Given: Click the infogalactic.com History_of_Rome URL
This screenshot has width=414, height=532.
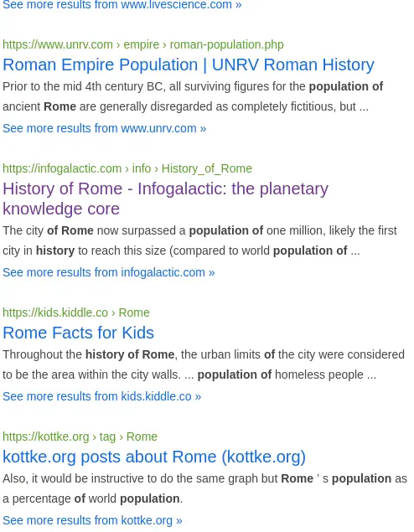Looking at the screenshot, I should point(127,168).
